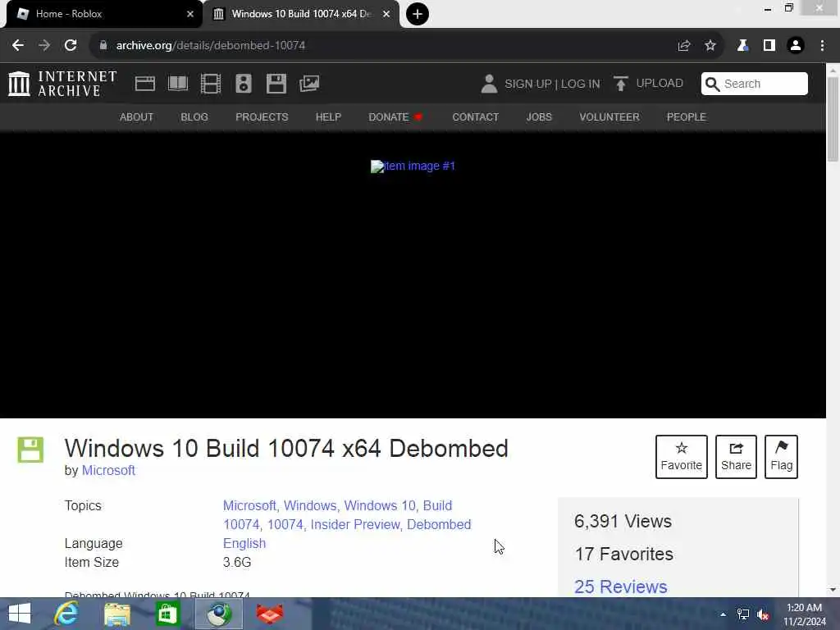Open the Web (Wayback) media icon

tap(144, 84)
